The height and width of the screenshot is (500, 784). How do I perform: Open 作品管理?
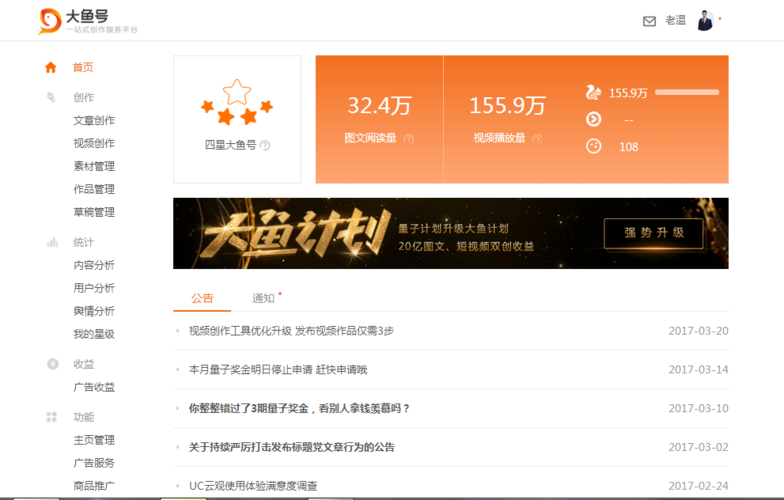pyautogui.click(x=94, y=189)
